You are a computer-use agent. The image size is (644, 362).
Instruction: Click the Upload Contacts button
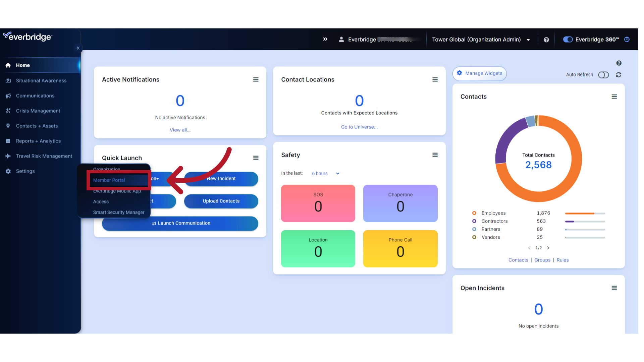tap(221, 201)
